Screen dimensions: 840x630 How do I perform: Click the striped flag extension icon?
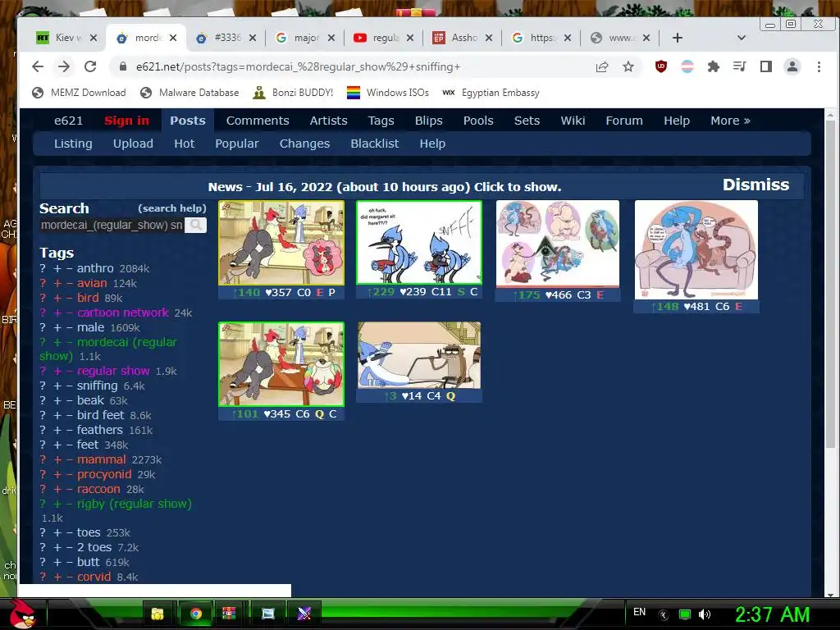pos(687,66)
